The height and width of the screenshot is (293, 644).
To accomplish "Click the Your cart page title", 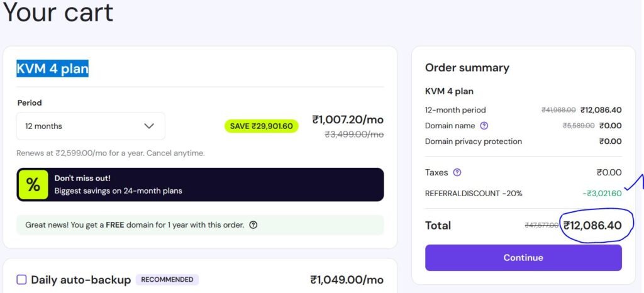I will [x=58, y=13].
